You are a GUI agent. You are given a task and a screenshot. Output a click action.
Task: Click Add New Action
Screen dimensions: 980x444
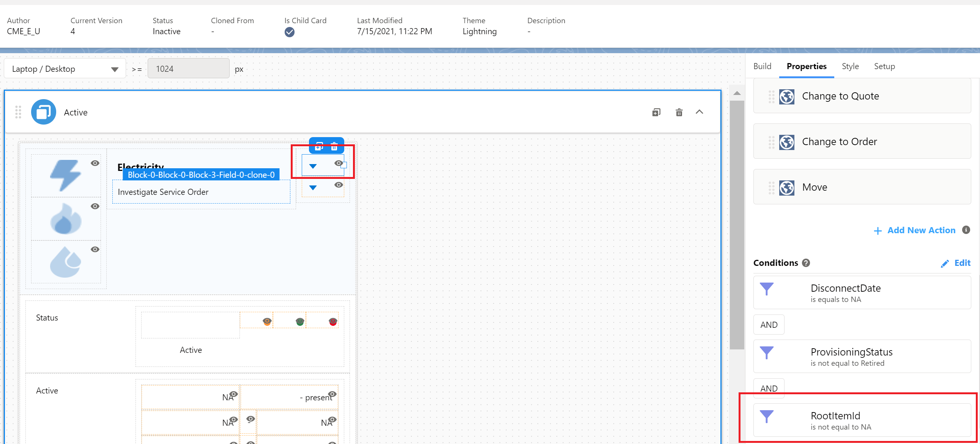tap(921, 230)
